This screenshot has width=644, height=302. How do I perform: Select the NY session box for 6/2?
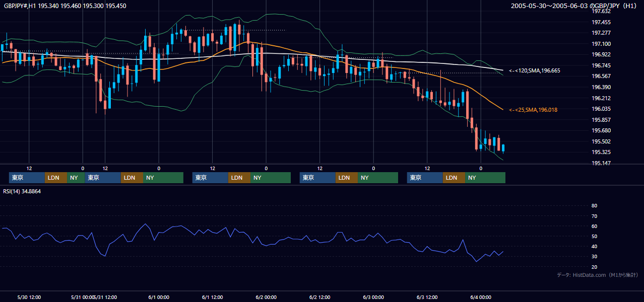[x=378, y=178]
